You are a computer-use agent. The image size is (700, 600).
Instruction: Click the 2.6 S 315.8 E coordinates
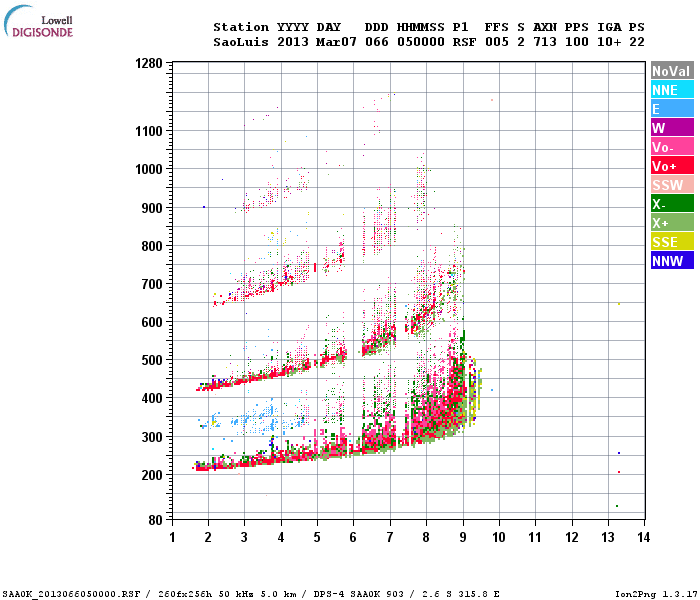(461, 594)
